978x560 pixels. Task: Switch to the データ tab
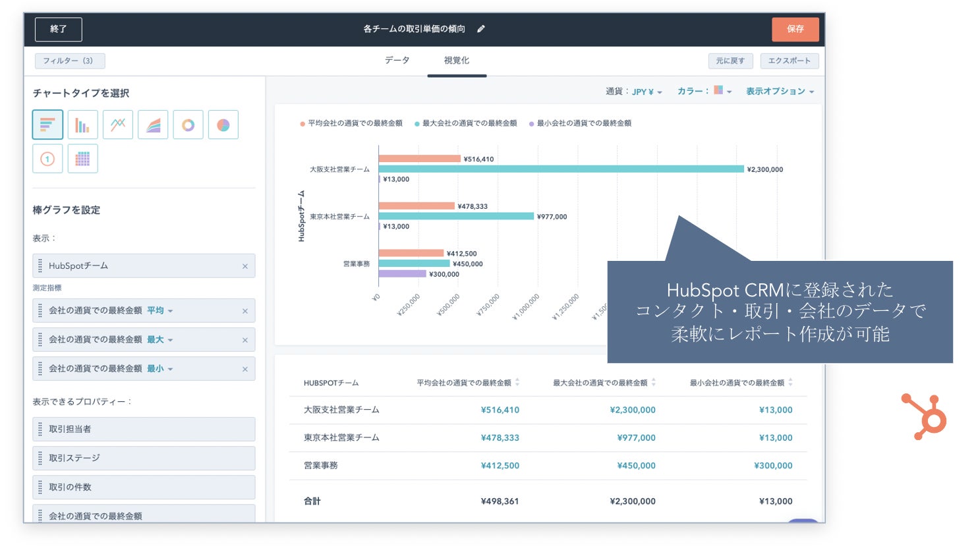tap(397, 61)
